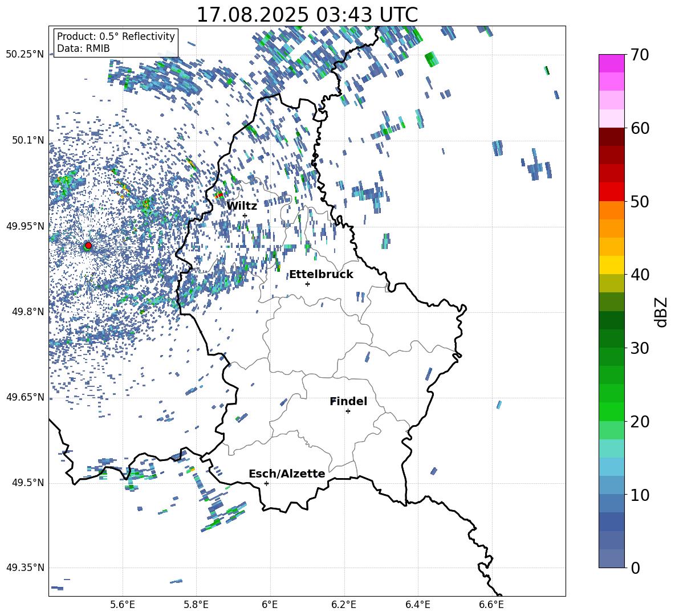Click the 49.95°N latitude label

point(25,226)
